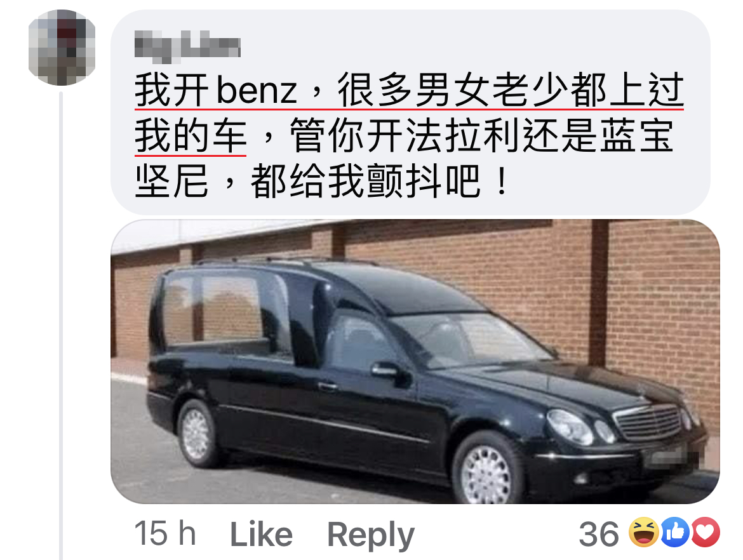
Task: Reply to this comment
Action: click(371, 535)
